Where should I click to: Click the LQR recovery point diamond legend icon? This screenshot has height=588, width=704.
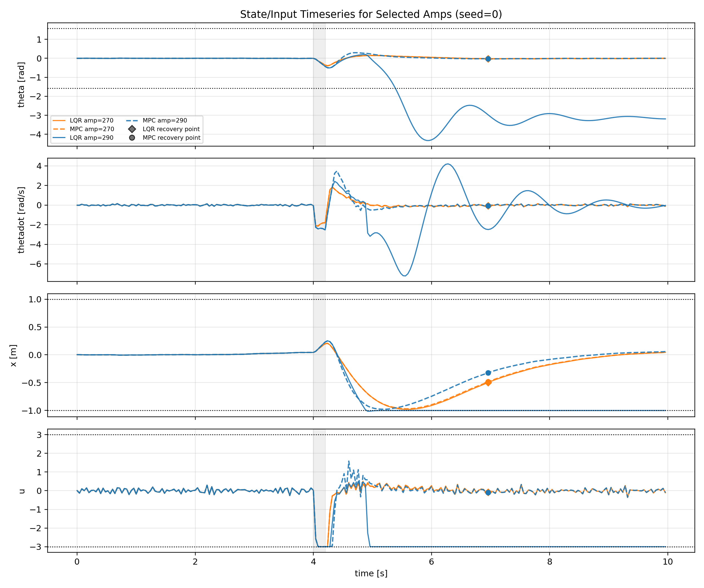132,129
